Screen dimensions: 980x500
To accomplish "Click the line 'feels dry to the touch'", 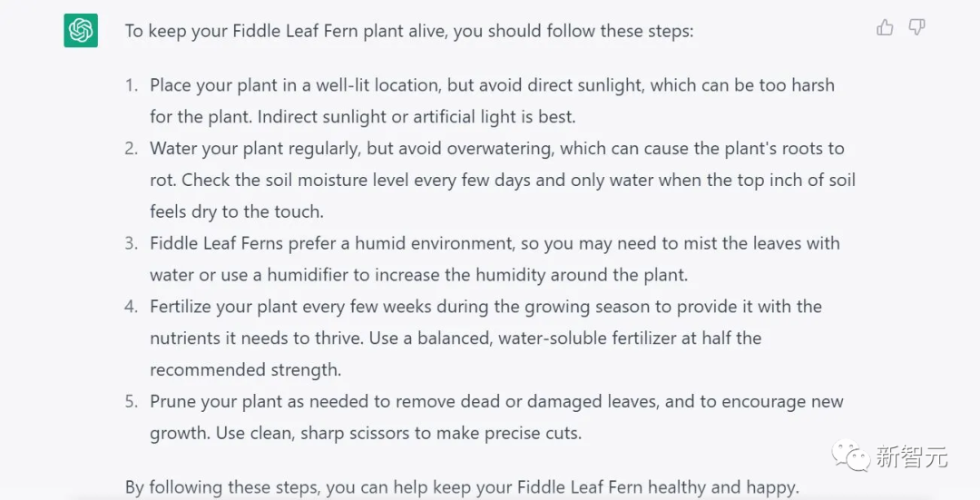I will click(237, 211).
